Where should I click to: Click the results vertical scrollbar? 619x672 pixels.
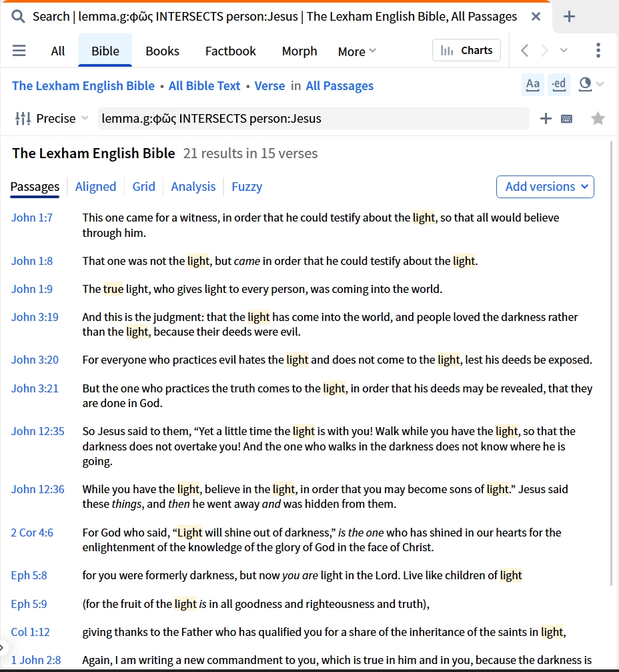click(611, 364)
